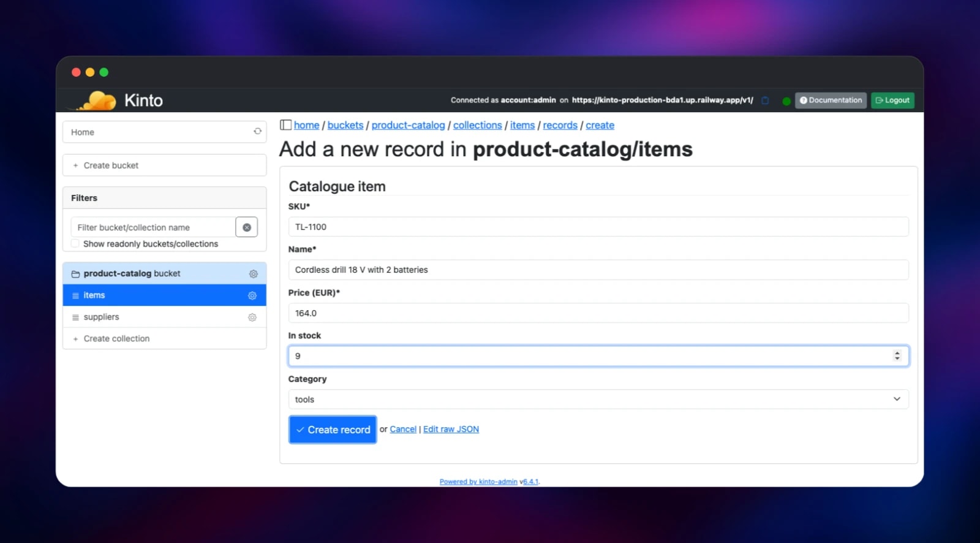
Task: Open the Powered by kinto-admin link
Action: pos(478,482)
